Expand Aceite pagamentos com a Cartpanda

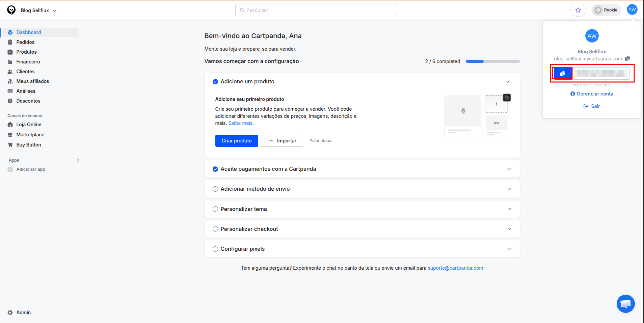pos(509,169)
